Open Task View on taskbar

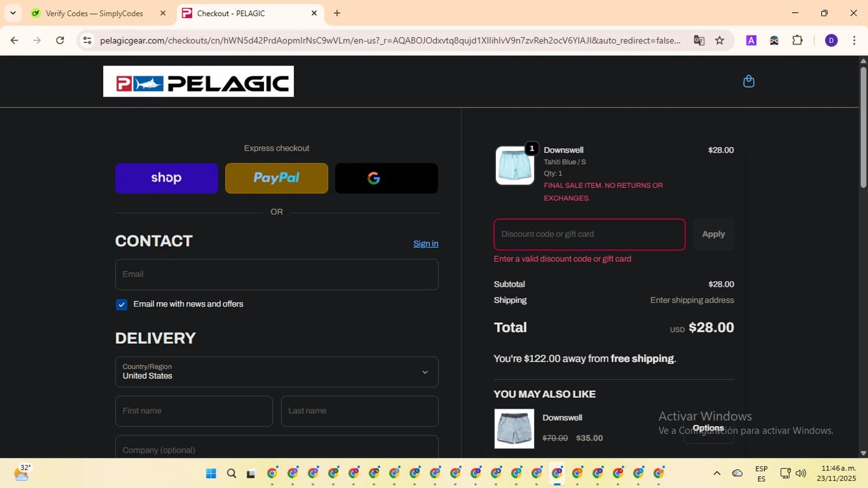click(251, 474)
